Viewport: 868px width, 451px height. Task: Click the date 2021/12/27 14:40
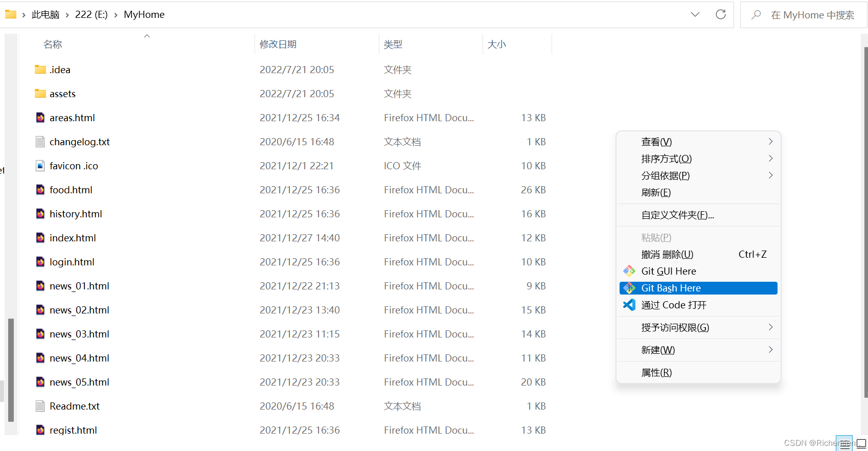tap(300, 238)
